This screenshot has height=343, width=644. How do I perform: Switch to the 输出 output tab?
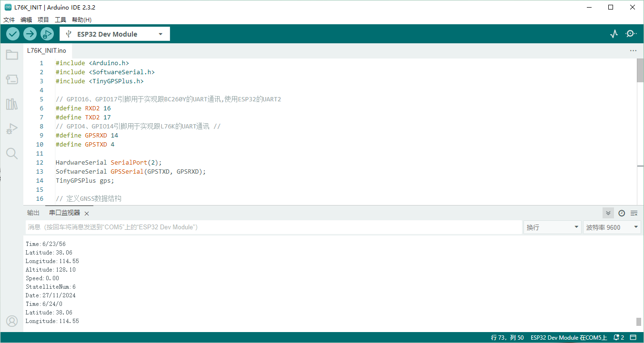(33, 213)
